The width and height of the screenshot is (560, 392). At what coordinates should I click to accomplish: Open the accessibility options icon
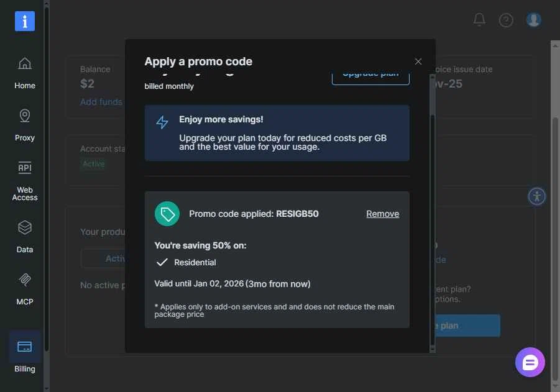(537, 196)
